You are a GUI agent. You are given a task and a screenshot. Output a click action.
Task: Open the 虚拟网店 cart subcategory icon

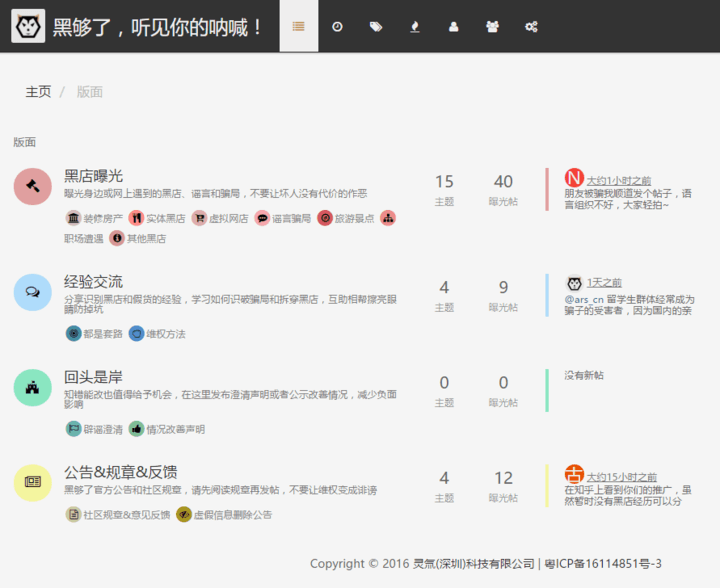pyautogui.click(x=199, y=218)
